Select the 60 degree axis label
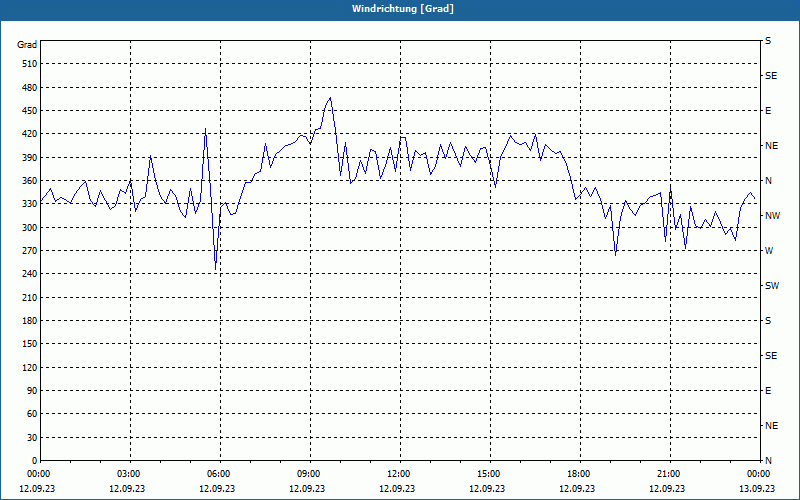Image resolution: width=800 pixels, height=500 pixels. pyautogui.click(x=32, y=414)
